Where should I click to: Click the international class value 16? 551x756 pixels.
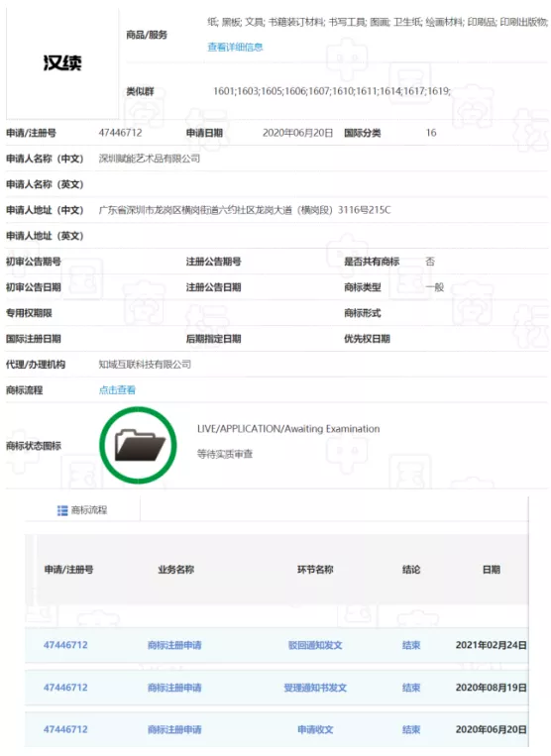[431, 133]
